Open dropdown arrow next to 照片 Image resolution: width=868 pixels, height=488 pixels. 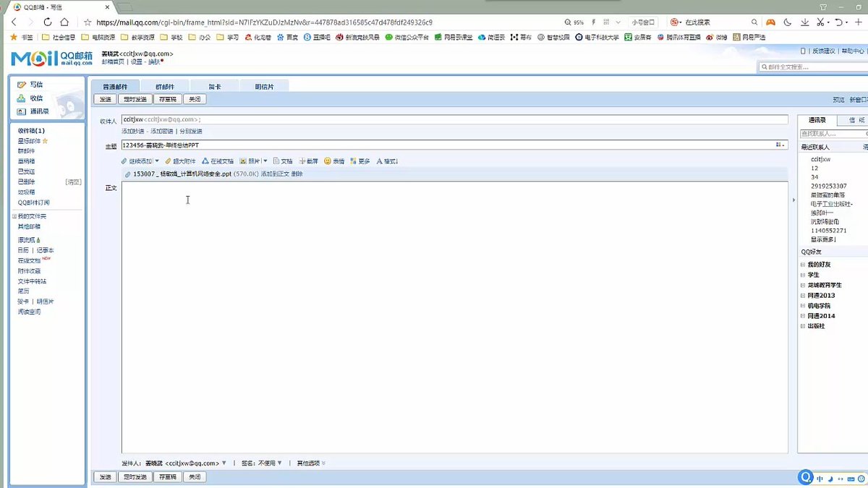(265, 161)
